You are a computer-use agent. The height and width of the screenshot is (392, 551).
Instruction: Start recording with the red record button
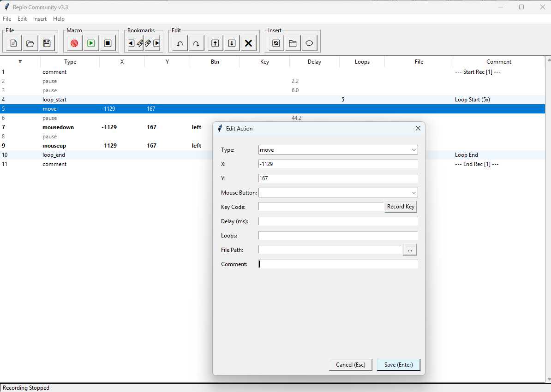(74, 43)
